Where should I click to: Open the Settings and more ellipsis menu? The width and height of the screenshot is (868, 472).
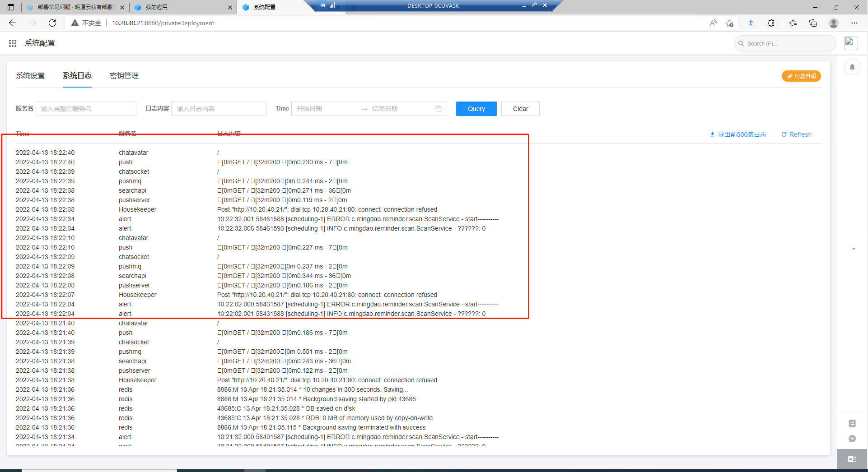click(855, 23)
